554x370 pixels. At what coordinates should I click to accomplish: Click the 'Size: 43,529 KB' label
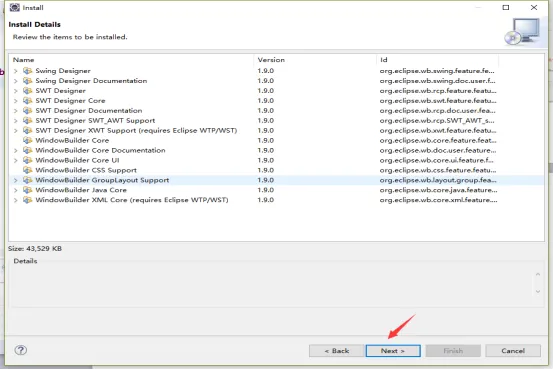(35, 248)
